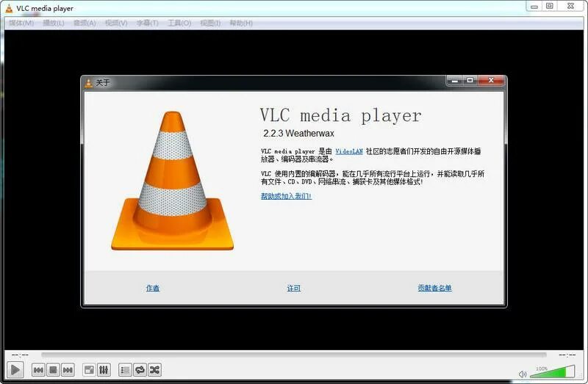Skip to the next media track
The height and width of the screenshot is (384, 588).
68,370
